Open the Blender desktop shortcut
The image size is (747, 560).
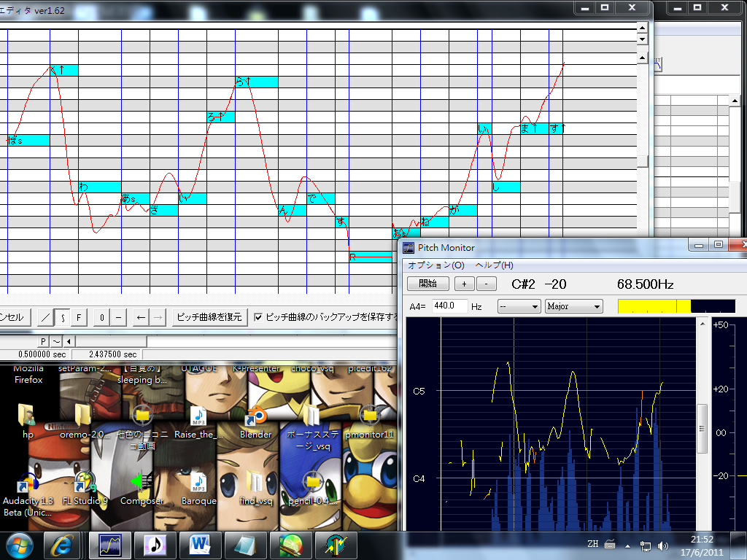[x=255, y=422]
